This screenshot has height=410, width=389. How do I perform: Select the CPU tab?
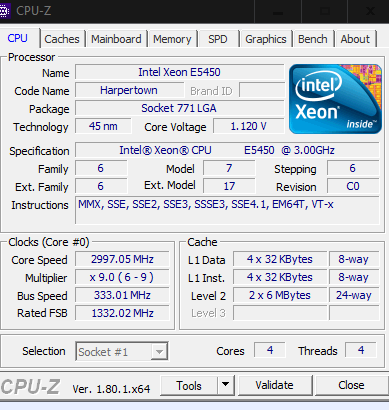click(x=18, y=38)
